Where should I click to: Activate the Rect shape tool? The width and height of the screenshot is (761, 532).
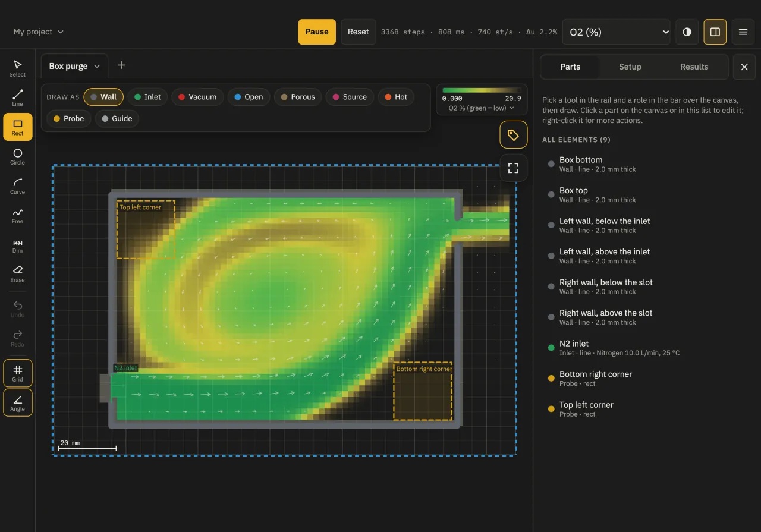(x=17, y=127)
